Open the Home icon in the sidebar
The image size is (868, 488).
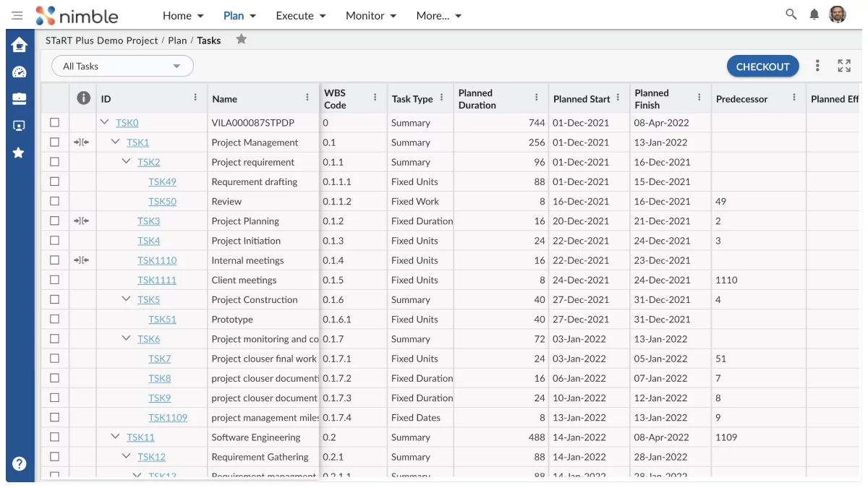tap(19, 45)
